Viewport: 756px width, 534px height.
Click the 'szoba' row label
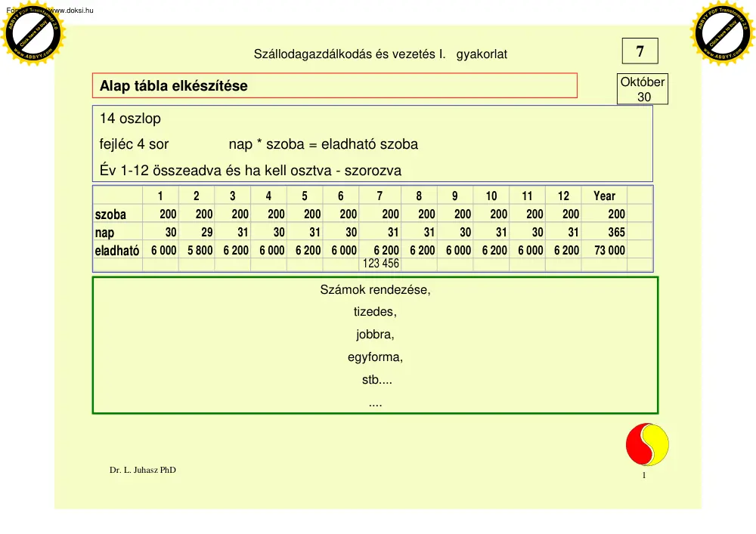110,215
